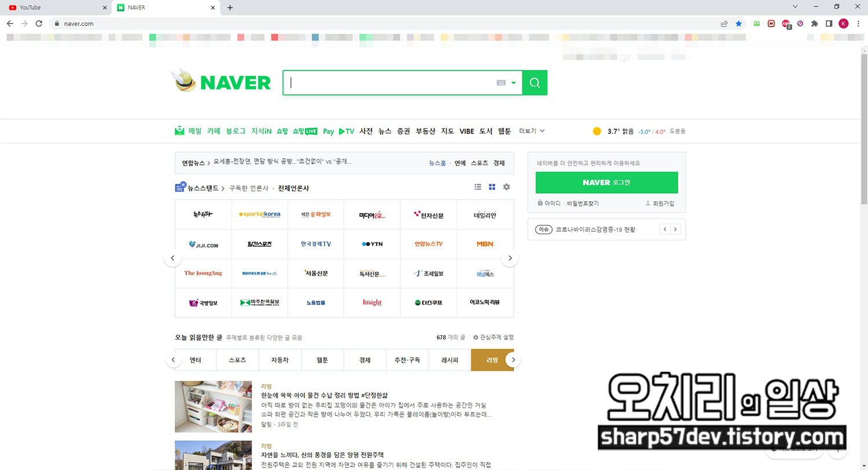
Task: Open the 블로그 menu link
Action: point(236,131)
